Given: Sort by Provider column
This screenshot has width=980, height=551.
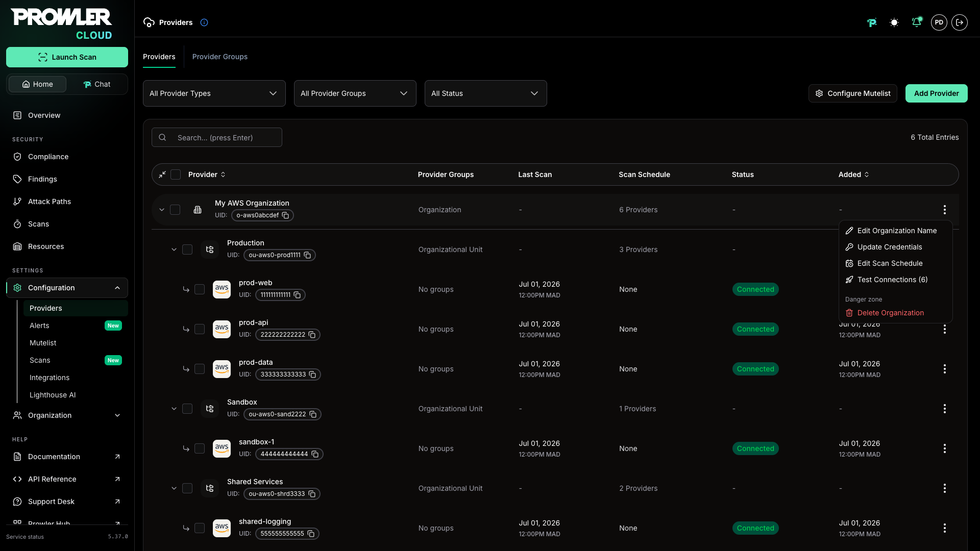Looking at the screenshot, I should pyautogui.click(x=207, y=174).
